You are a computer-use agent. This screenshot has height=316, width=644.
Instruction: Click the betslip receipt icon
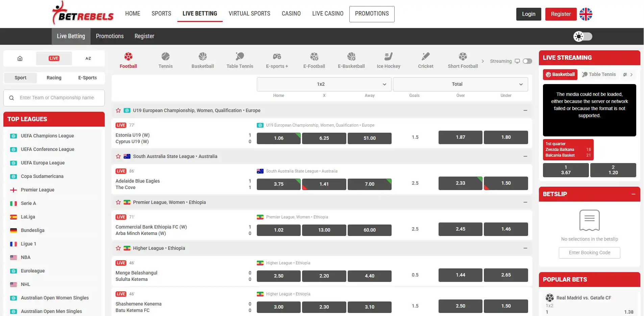[590, 220]
